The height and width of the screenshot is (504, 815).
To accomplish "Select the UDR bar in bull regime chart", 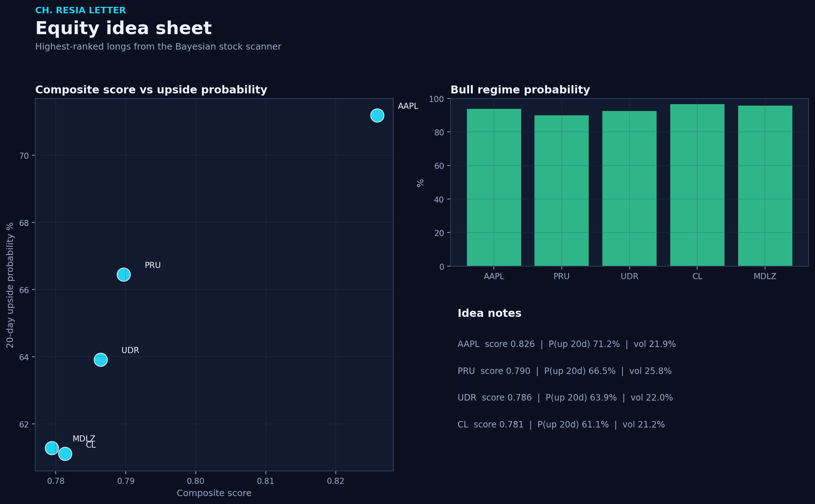I will [629, 189].
